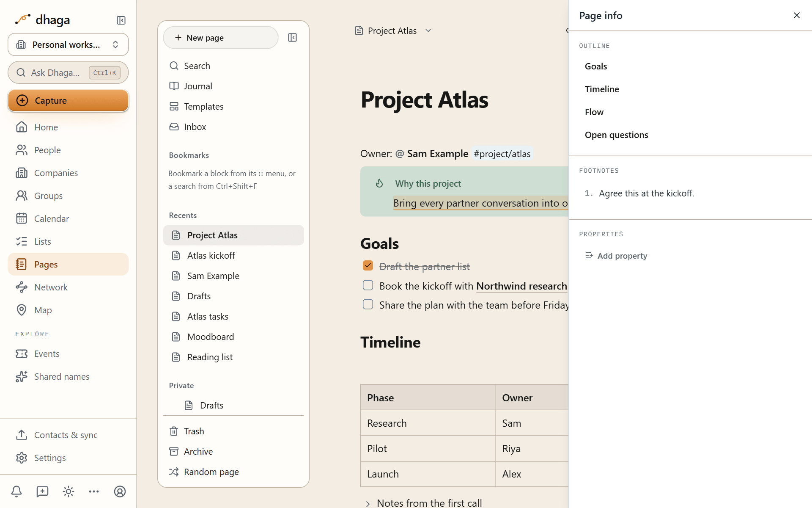Screen dimensions: 812x508
Task: Close the Page info panel
Action: [x=797, y=16]
